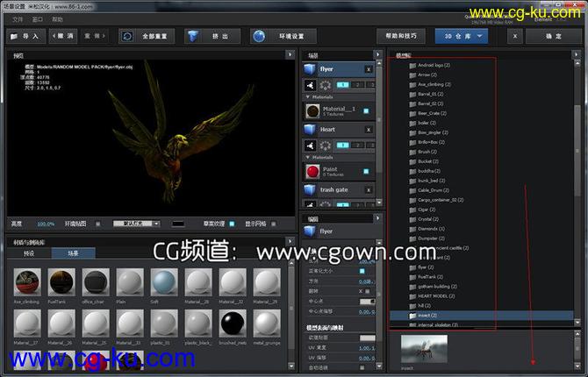
Task: Open the Beer_Crate model folder
Action: 428,113
